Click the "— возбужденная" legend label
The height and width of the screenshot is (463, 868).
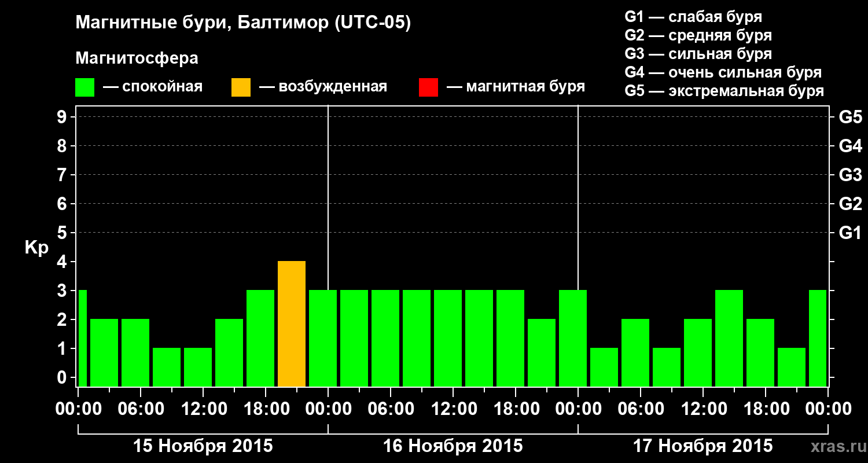[323, 87]
